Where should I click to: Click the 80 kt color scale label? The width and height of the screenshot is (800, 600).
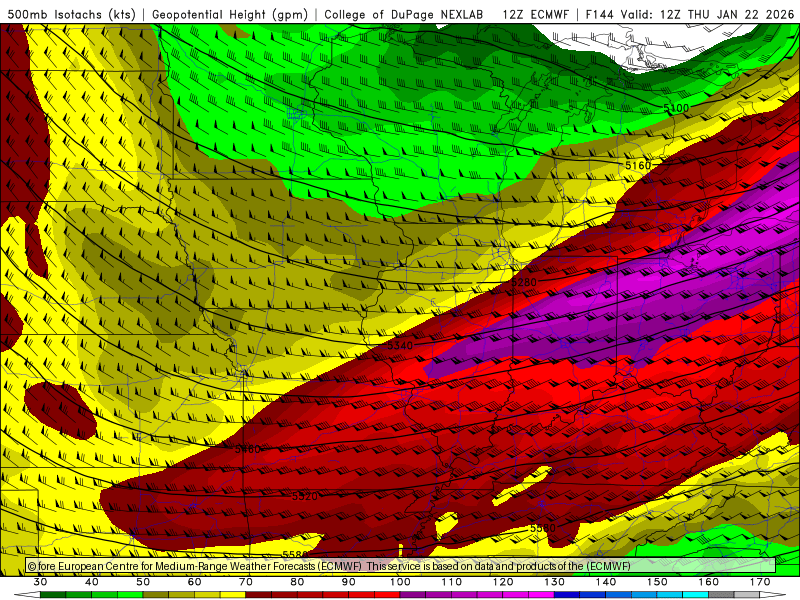[x=297, y=582]
